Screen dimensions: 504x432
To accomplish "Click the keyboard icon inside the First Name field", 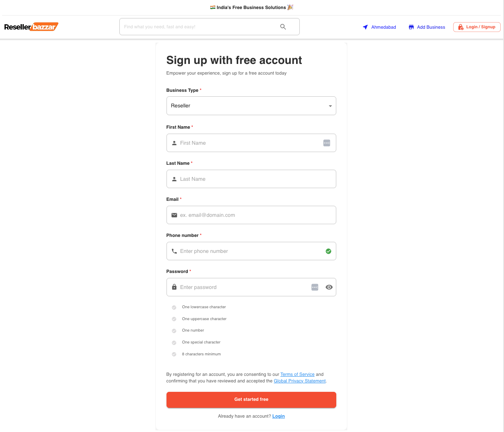I will tap(326, 143).
